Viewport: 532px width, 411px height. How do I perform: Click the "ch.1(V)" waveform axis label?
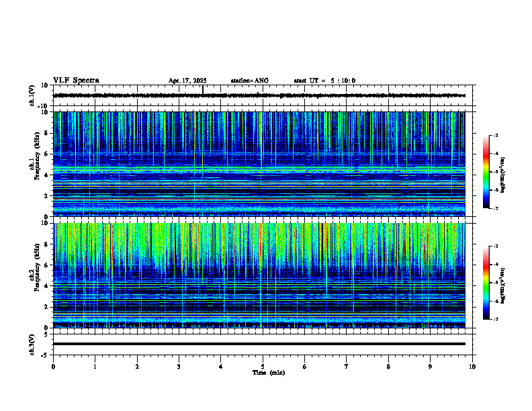pyautogui.click(x=32, y=95)
